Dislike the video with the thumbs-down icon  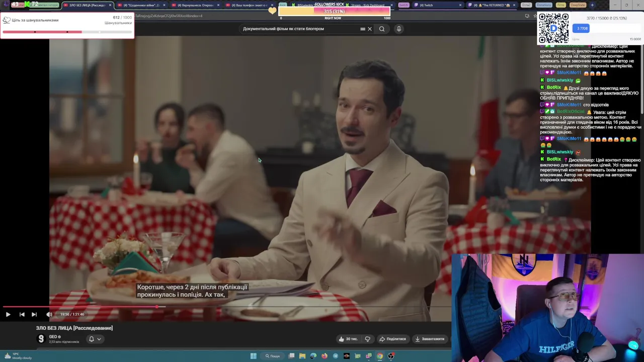[367, 339]
